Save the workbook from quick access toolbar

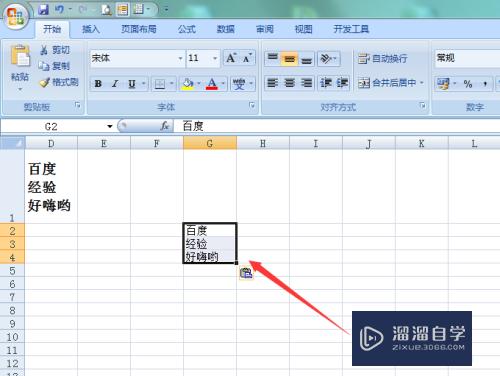(x=43, y=10)
